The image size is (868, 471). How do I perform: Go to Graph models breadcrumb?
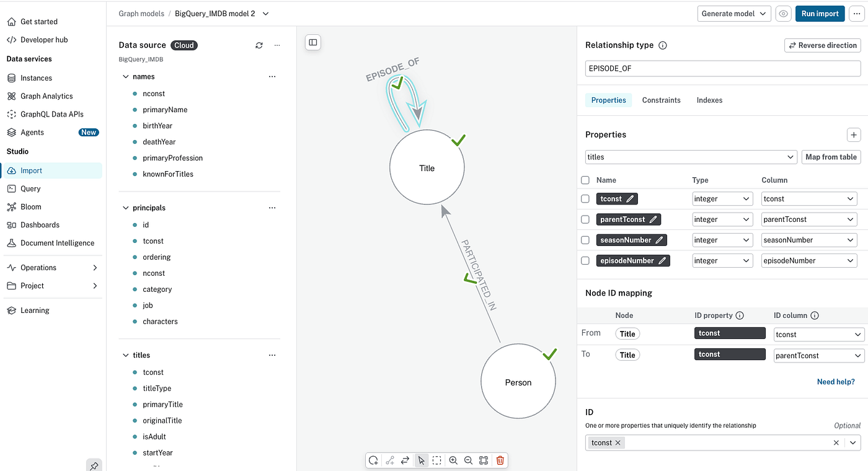tap(141, 14)
